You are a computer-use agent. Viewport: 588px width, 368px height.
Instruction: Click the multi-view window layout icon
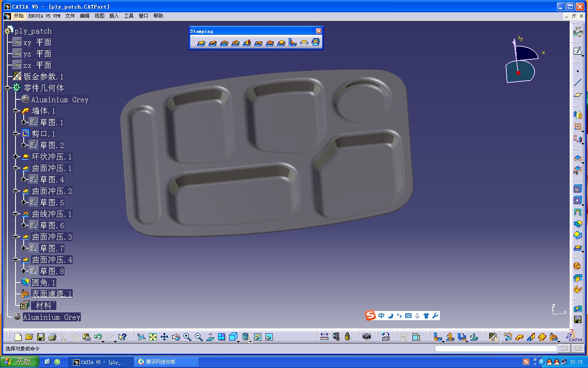221,337
